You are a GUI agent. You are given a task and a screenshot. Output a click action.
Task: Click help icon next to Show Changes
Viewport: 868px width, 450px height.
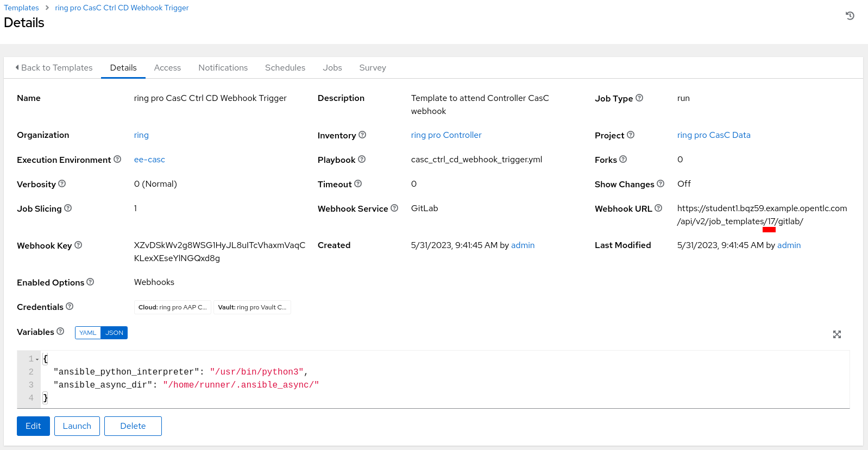click(x=661, y=183)
